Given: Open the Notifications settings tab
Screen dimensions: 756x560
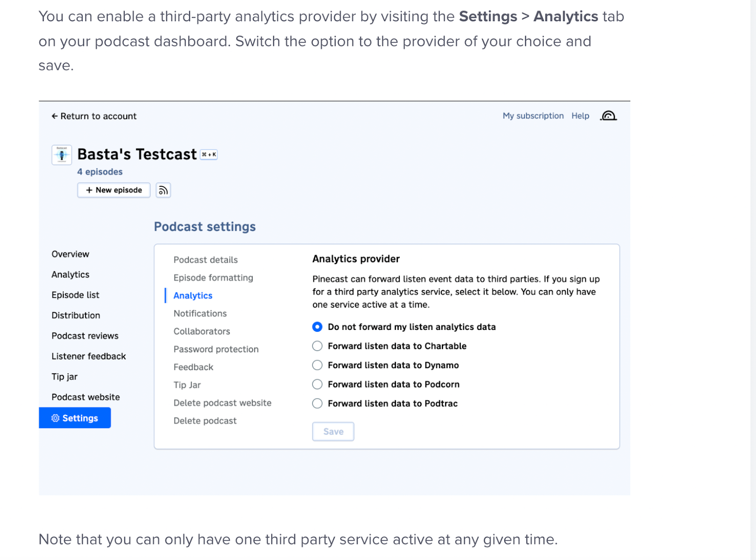Looking at the screenshot, I should pyautogui.click(x=200, y=314).
